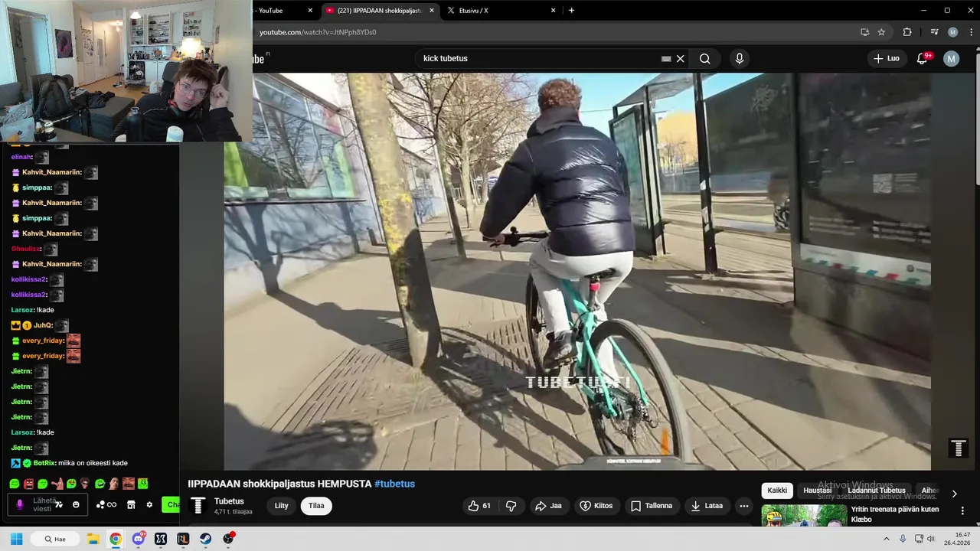Open File Explorer from the taskbar
Image resolution: width=980 pixels, height=551 pixels.
click(x=93, y=539)
